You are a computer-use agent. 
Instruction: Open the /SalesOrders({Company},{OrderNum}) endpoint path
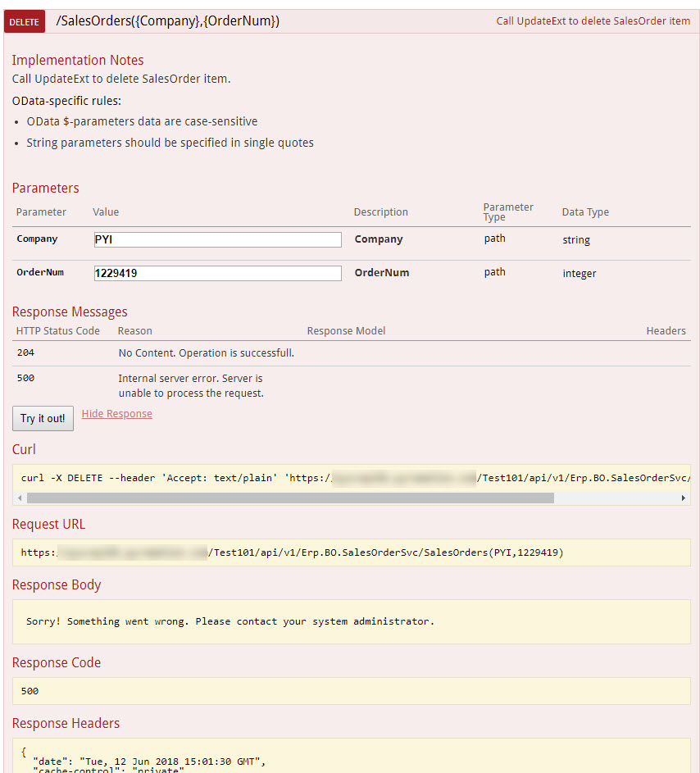tap(167, 21)
